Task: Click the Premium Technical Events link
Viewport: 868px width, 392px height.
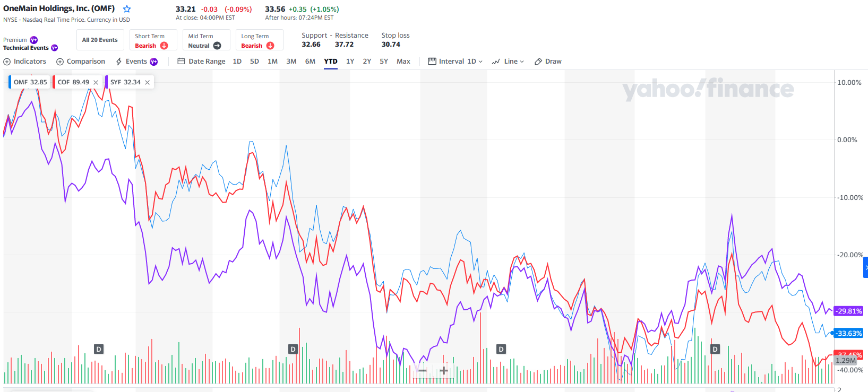Action: (30, 44)
